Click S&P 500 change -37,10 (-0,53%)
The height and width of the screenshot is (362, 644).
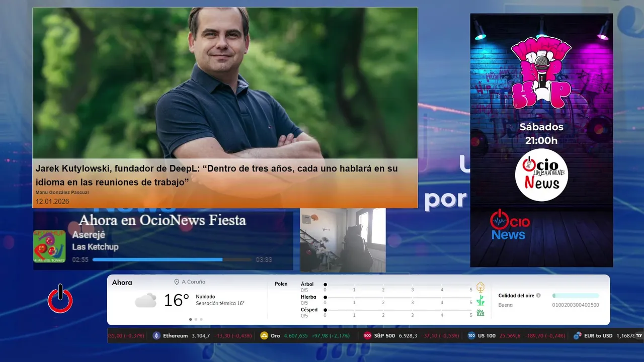[x=440, y=336]
